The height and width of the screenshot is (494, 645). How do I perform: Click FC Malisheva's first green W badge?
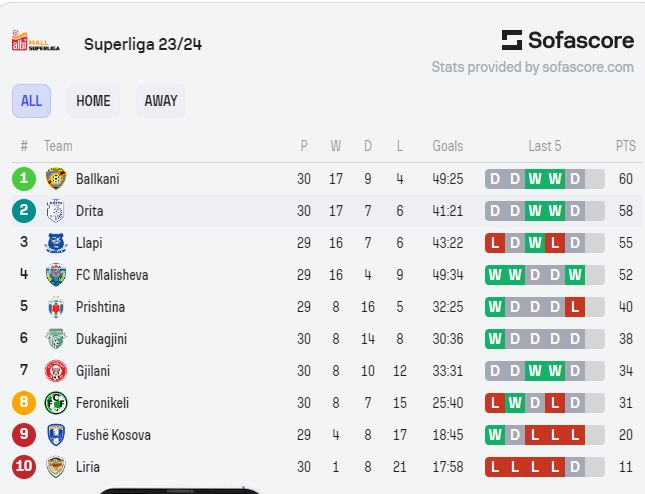coord(495,275)
